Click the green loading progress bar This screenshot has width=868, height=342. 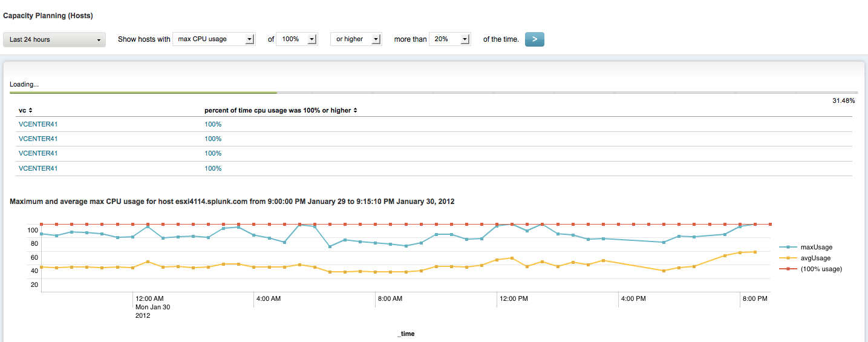click(x=143, y=93)
